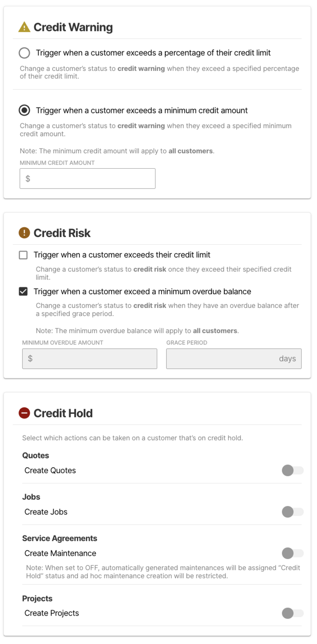Click the Minimum Overdue Amount field
Viewport: 317px width, 644px height.
pyautogui.click(x=90, y=358)
